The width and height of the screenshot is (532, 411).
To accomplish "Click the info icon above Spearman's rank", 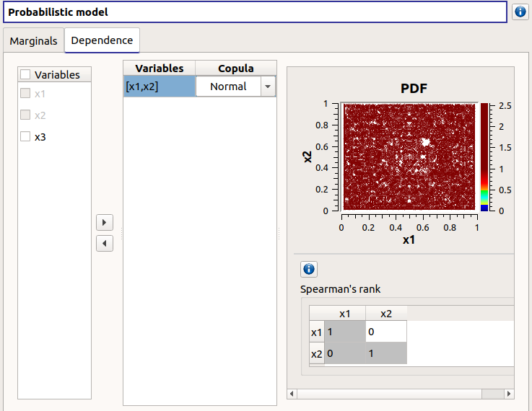I will pyautogui.click(x=309, y=269).
